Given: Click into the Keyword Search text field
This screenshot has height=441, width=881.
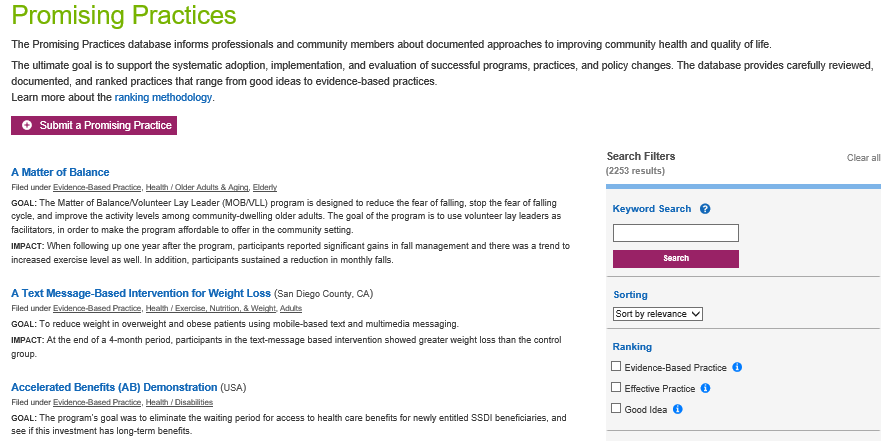Looking at the screenshot, I should (675, 233).
